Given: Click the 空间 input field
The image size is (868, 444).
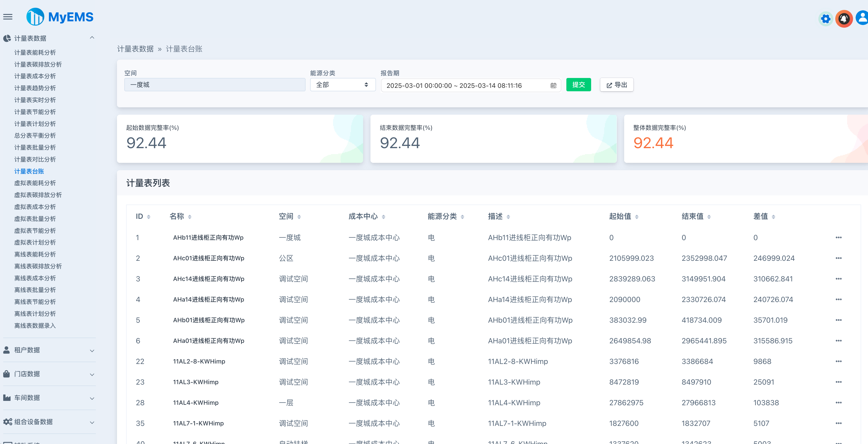Looking at the screenshot, I should (x=215, y=85).
